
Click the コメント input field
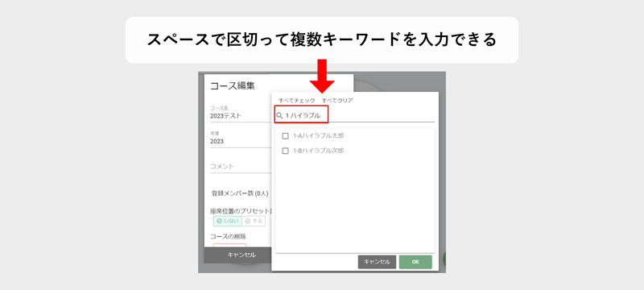pyautogui.click(x=241, y=167)
